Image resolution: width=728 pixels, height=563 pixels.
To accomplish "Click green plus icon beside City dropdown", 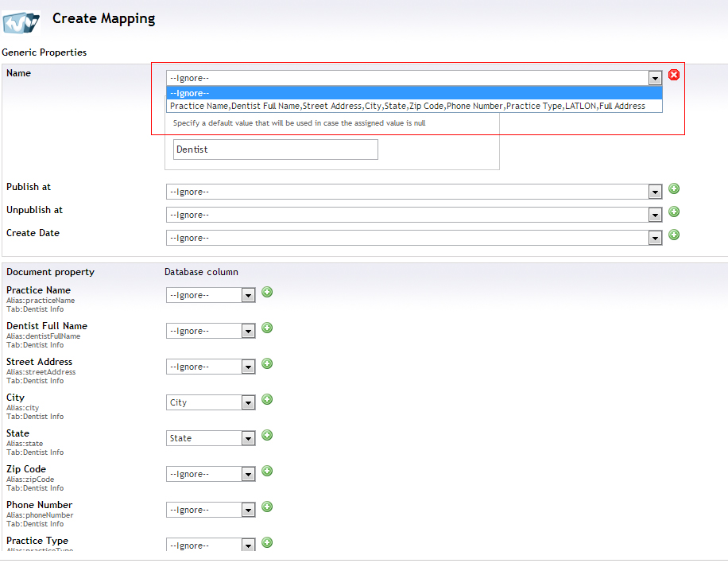I will click(x=267, y=399).
